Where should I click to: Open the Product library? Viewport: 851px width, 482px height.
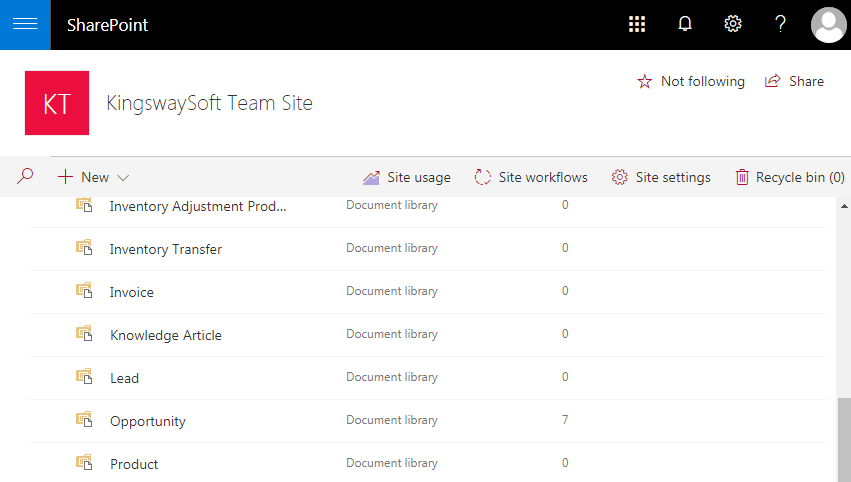pos(134,464)
